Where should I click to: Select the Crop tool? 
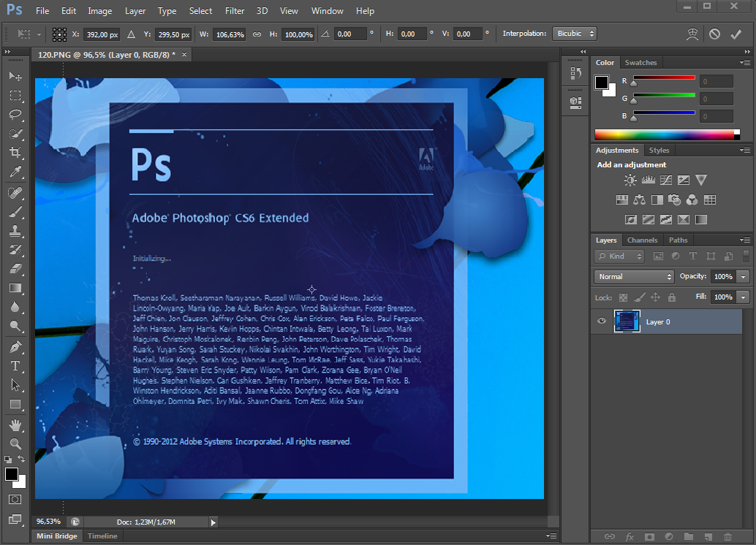point(15,153)
